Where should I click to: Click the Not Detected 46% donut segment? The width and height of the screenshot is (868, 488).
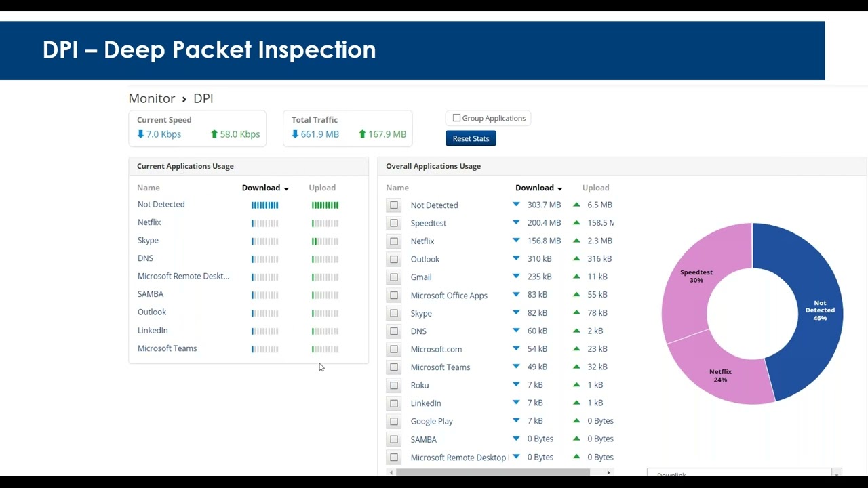click(x=820, y=310)
